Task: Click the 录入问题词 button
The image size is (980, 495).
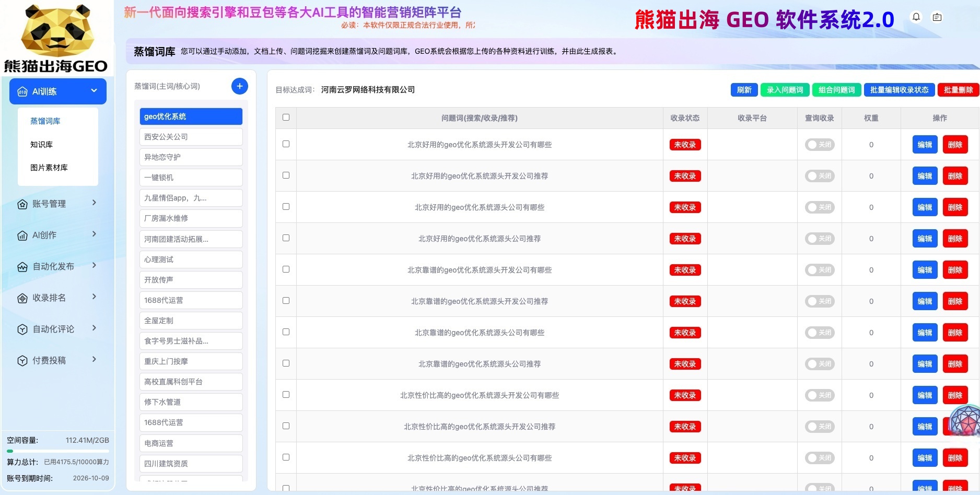Action: coord(785,90)
